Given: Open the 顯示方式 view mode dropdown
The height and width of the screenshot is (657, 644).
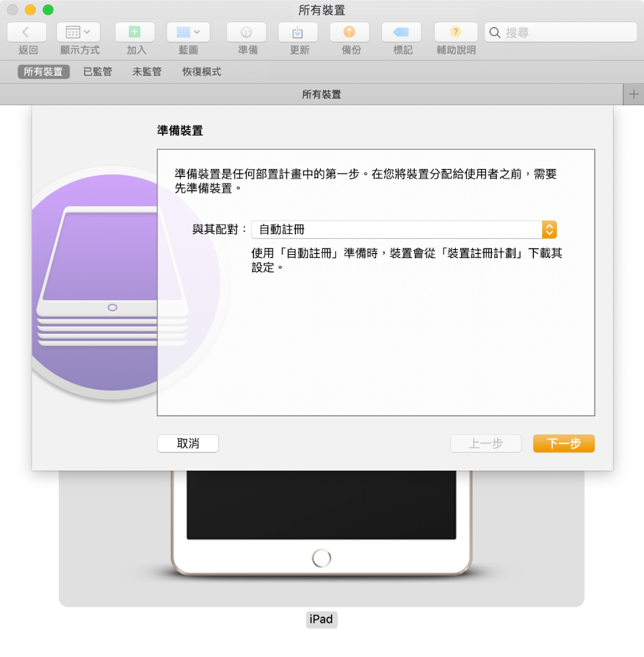Looking at the screenshot, I should (x=78, y=32).
